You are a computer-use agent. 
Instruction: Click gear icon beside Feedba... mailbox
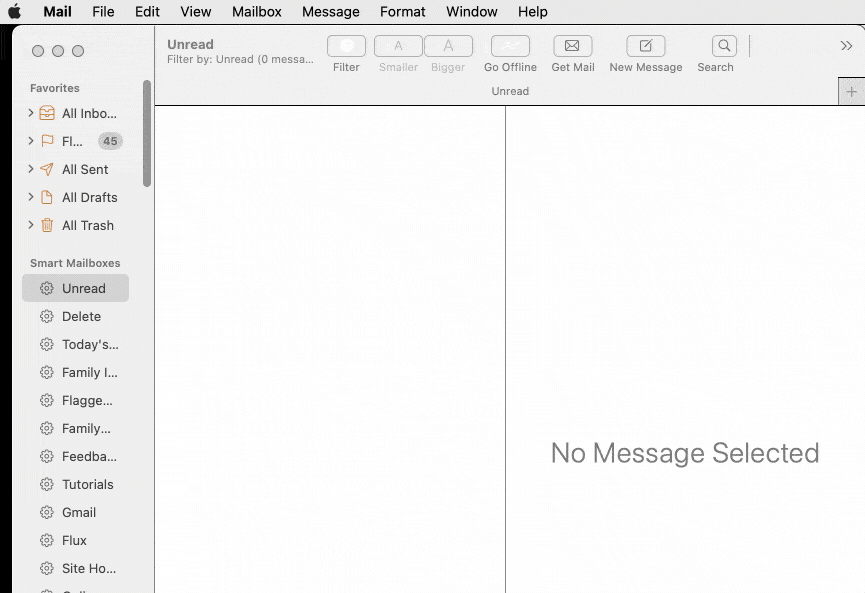pos(47,456)
